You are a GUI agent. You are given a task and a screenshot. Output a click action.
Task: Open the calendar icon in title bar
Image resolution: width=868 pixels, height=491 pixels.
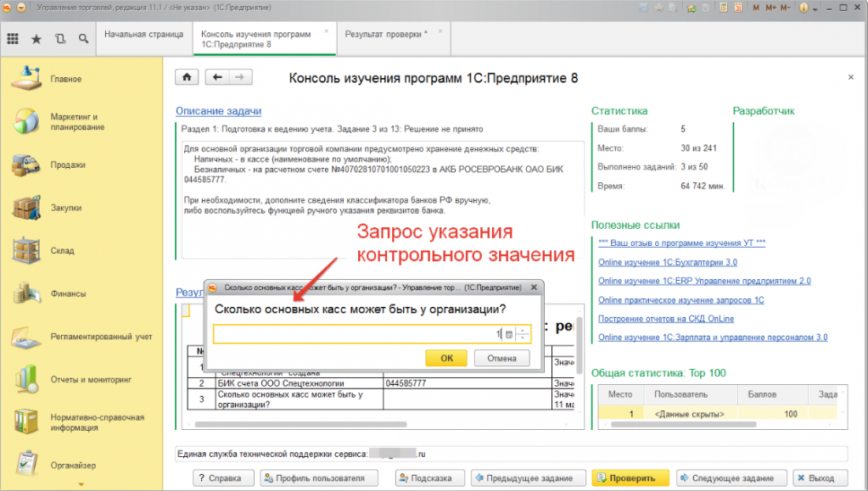[x=738, y=8]
